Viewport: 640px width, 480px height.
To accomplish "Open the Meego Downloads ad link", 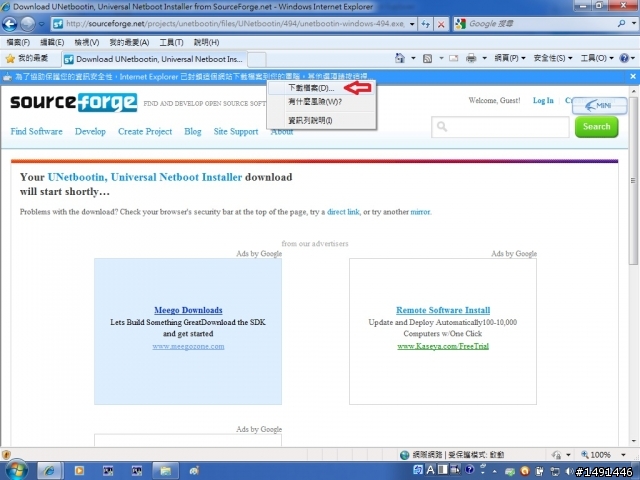I will point(188,310).
